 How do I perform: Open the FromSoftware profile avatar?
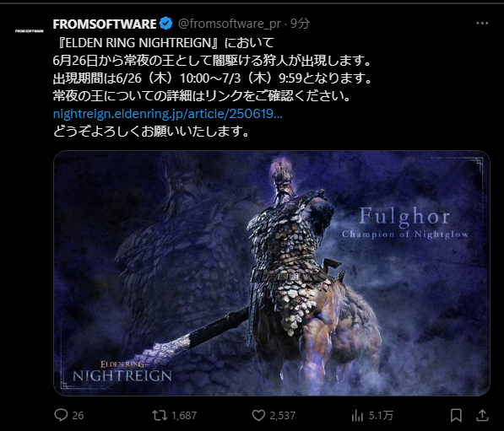pyautogui.click(x=30, y=31)
